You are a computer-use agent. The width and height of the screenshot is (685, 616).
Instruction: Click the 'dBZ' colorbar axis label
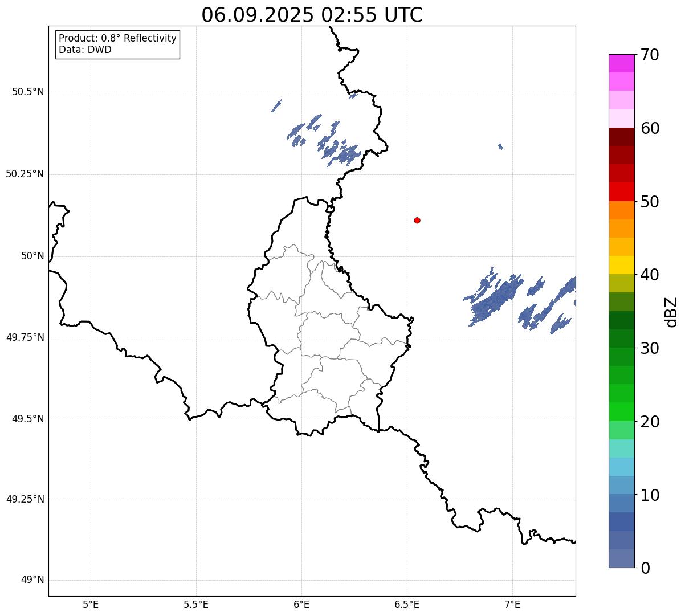tap(671, 311)
